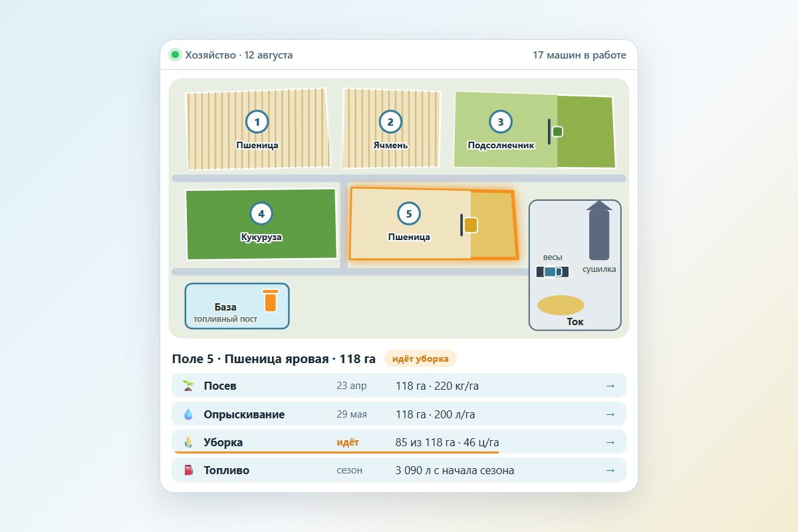This screenshot has width=798, height=532.
Task: Click the 23 апр sowing date
Action: 352,386
